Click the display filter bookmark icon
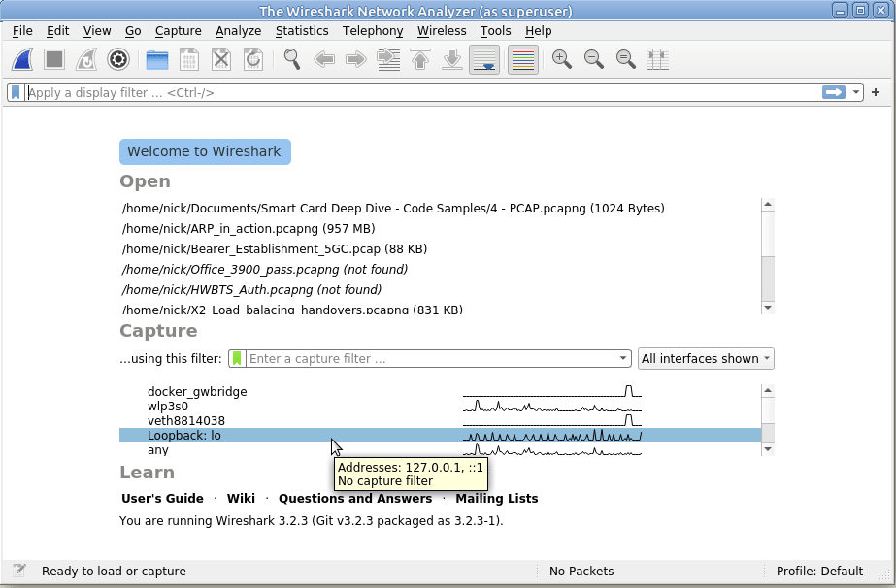This screenshot has height=588, width=896. 16,92
